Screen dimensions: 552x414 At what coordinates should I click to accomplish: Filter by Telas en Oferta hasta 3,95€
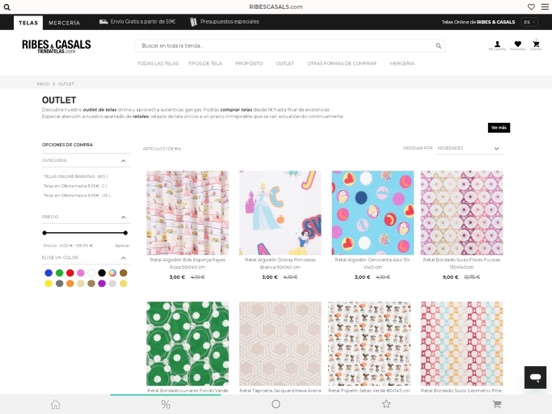coord(75,186)
